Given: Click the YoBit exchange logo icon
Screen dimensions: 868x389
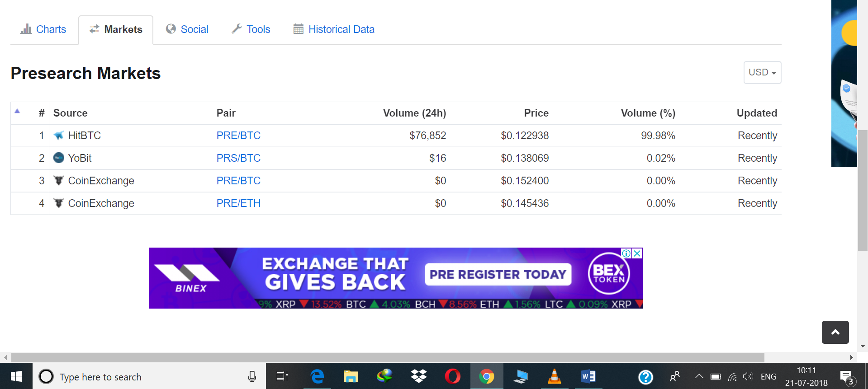Looking at the screenshot, I should (59, 158).
